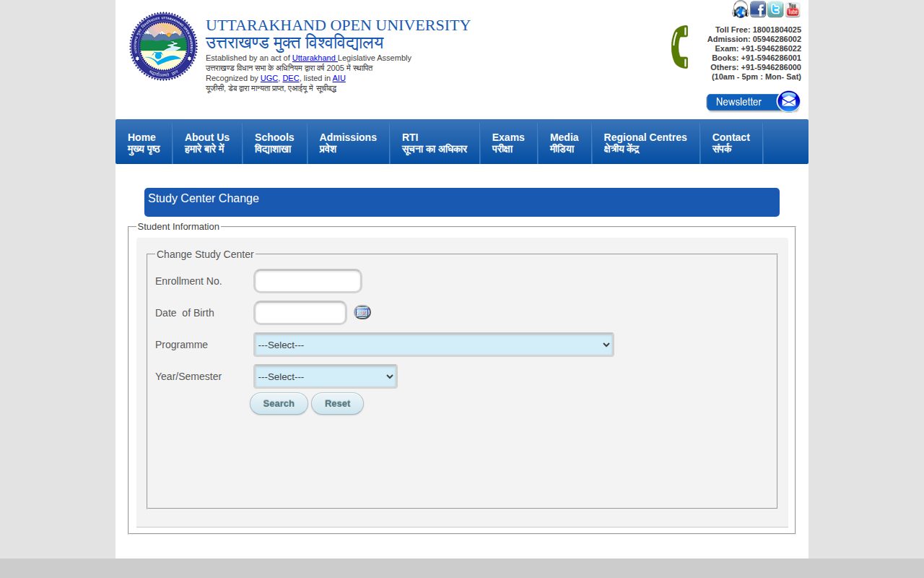Open the Schools menu
924x578 pixels.
274,143
